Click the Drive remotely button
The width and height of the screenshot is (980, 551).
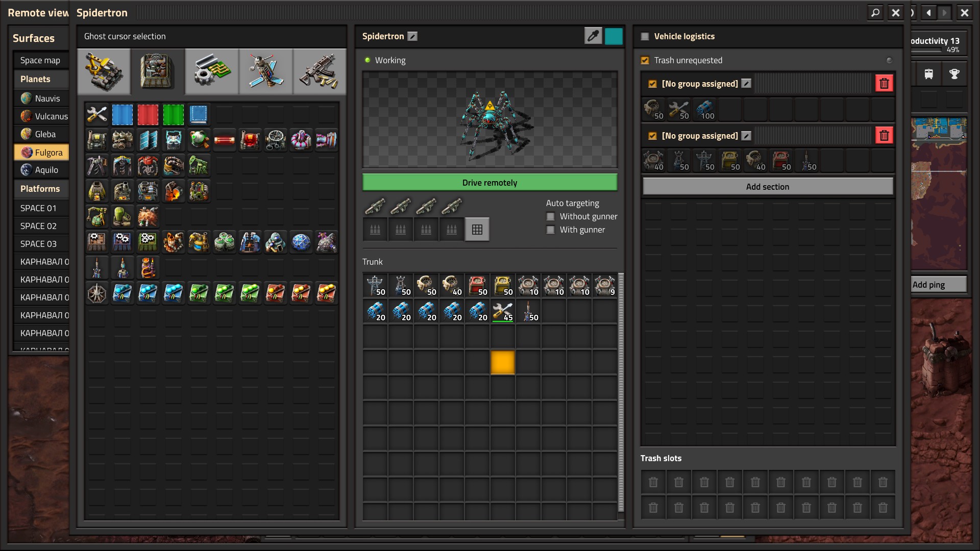(490, 183)
